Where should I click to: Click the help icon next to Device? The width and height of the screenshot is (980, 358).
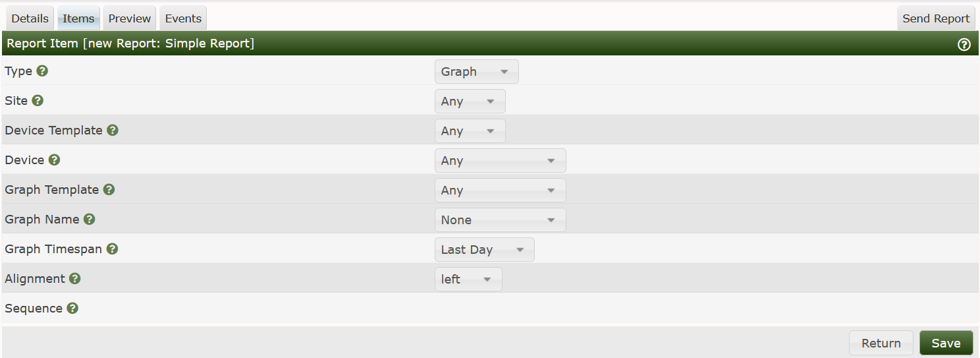[54, 160]
